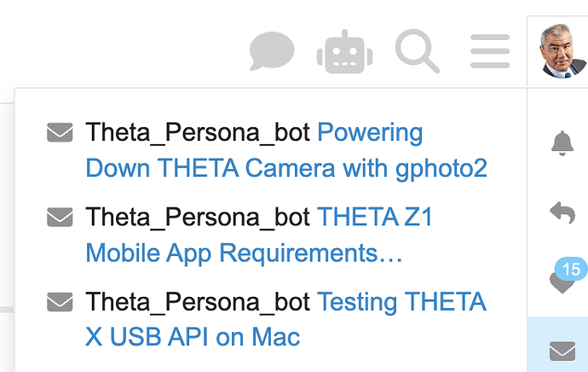Select the messages envelope tab in sidebar
Viewport: 588px width, 372px height.
click(562, 351)
